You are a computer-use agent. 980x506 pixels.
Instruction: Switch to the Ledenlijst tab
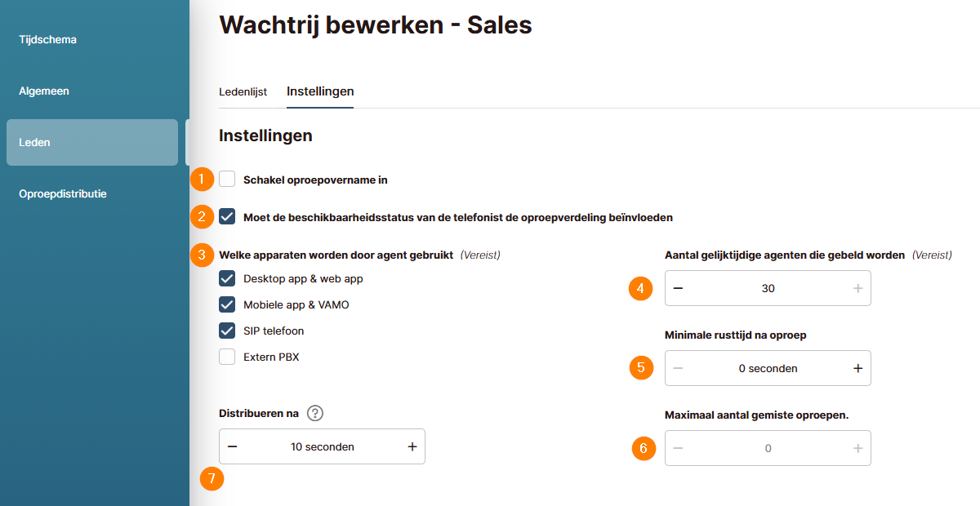243,91
